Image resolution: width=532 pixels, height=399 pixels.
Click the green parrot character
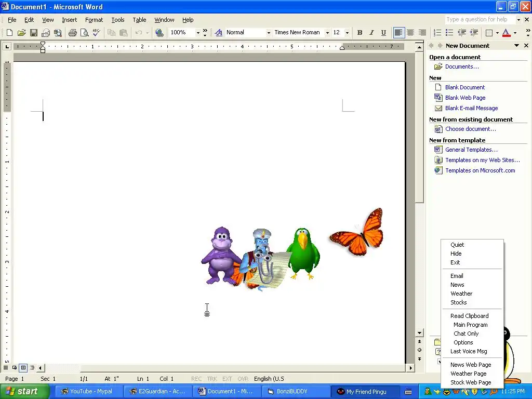click(x=303, y=254)
